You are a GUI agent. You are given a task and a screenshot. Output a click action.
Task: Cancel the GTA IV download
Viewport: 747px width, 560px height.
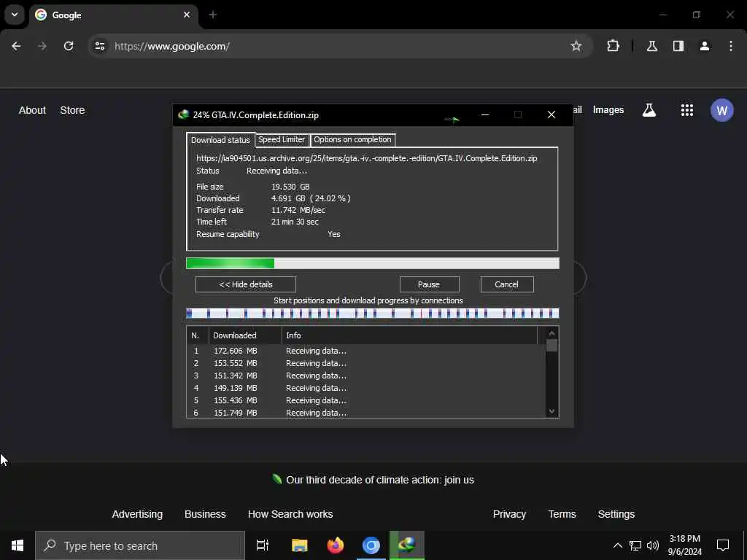[x=506, y=284]
